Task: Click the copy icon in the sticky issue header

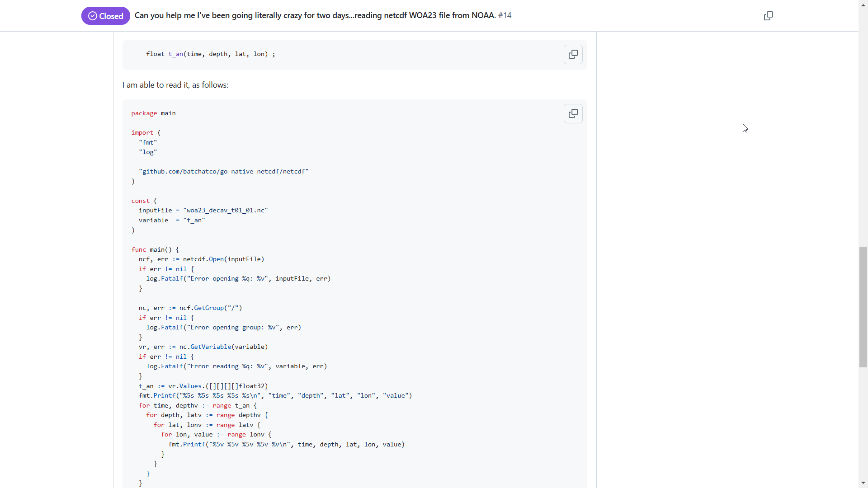Action: [768, 16]
